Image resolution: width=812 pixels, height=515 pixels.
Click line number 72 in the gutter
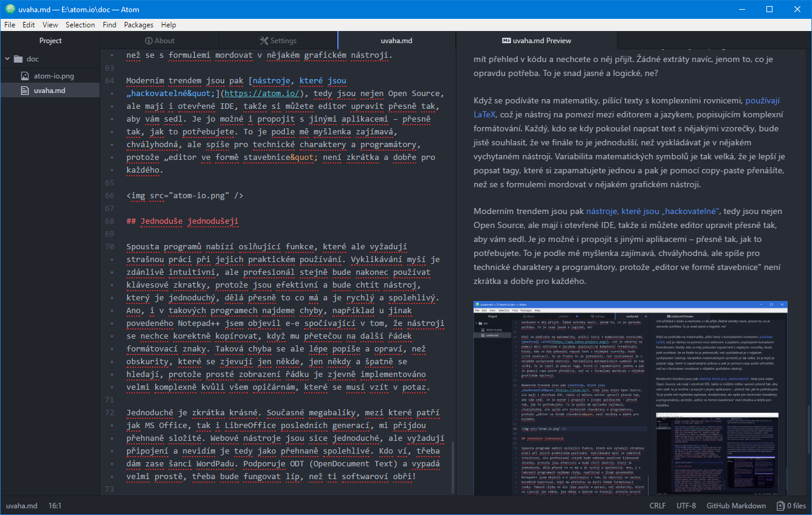pyautogui.click(x=109, y=413)
